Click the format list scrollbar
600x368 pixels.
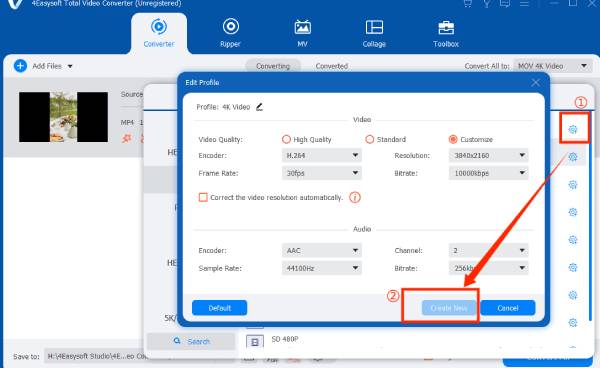click(591, 216)
